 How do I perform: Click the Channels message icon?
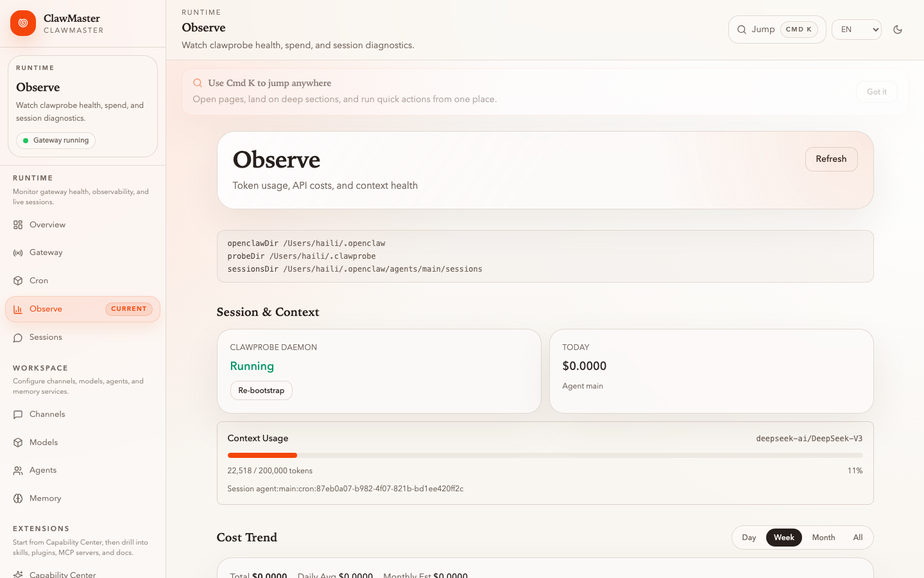[x=18, y=414]
